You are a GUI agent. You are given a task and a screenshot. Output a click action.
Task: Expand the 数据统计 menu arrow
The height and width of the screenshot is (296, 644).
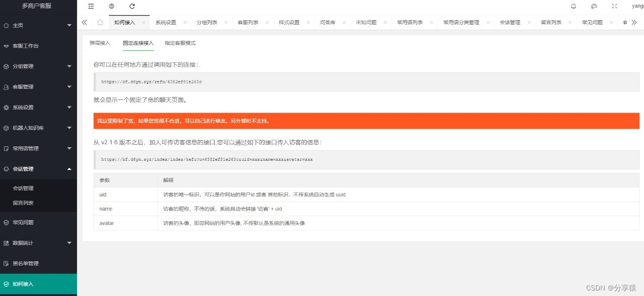(x=69, y=243)
